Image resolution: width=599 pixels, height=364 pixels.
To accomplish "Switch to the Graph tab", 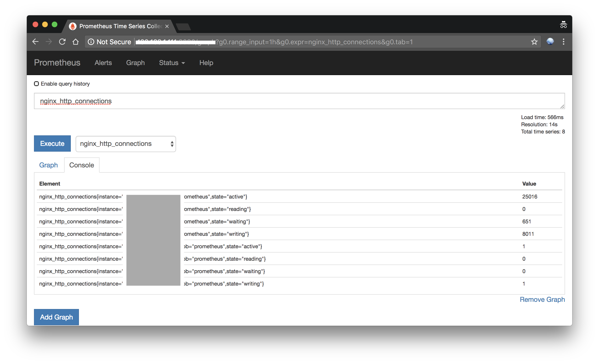I will pos(48,165).
